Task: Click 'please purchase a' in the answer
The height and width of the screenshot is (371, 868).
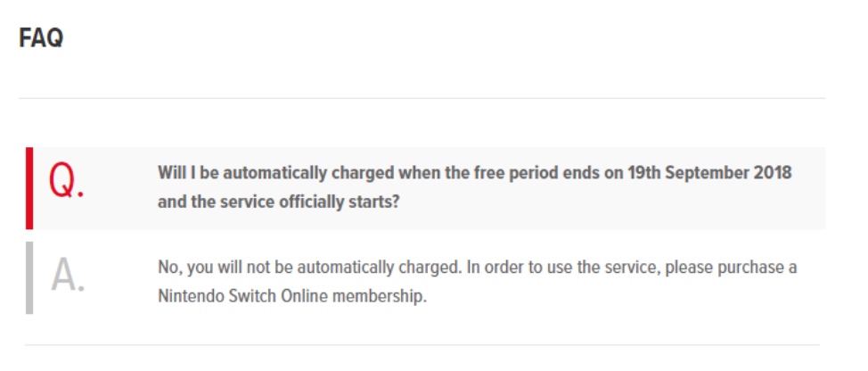Action: 732,268
